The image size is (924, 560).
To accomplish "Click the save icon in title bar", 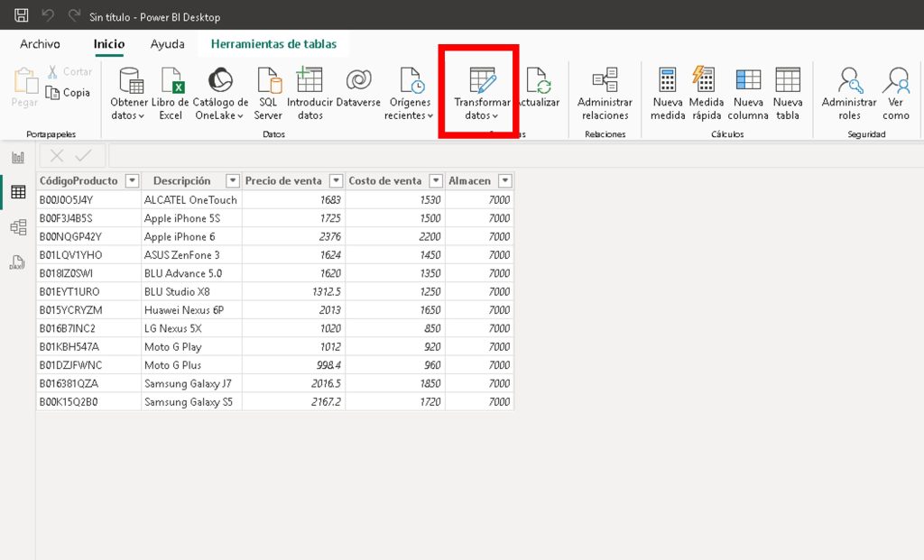I will [x=22, y=16].
